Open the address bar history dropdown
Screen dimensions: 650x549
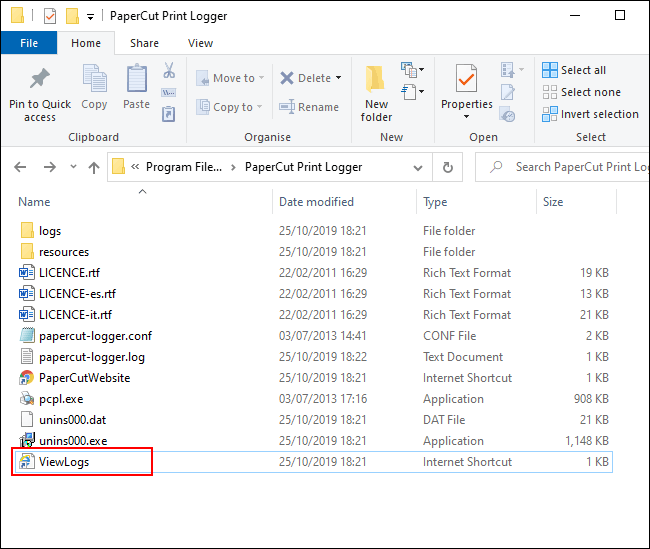point(418,168)
